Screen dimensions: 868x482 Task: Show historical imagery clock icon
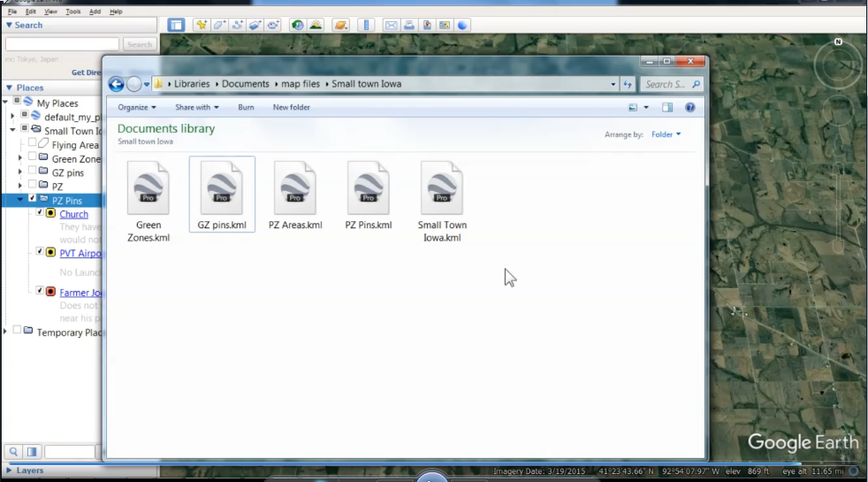297,25
